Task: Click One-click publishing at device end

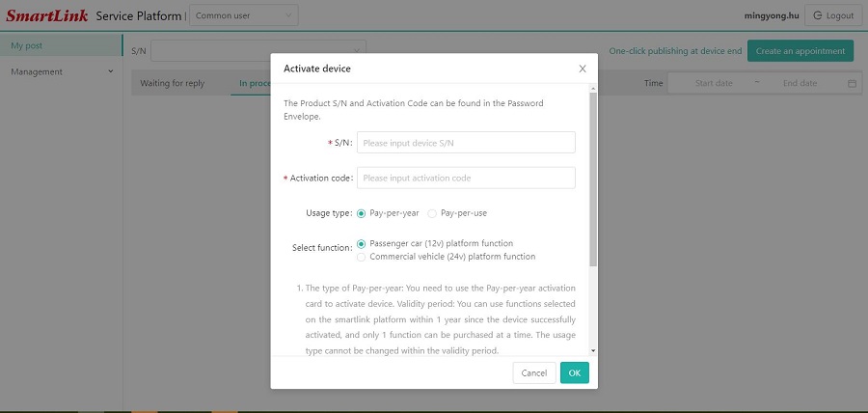Action: tap(675, 51)
